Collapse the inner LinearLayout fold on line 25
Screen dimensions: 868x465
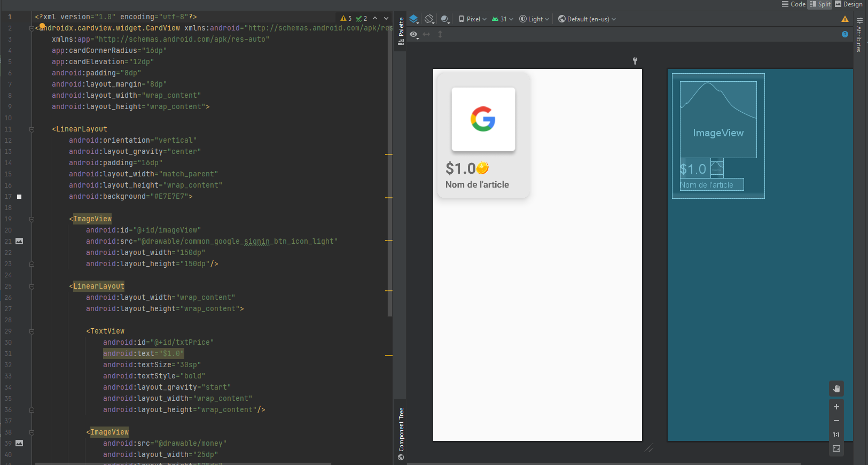click(x=32, y=286)
